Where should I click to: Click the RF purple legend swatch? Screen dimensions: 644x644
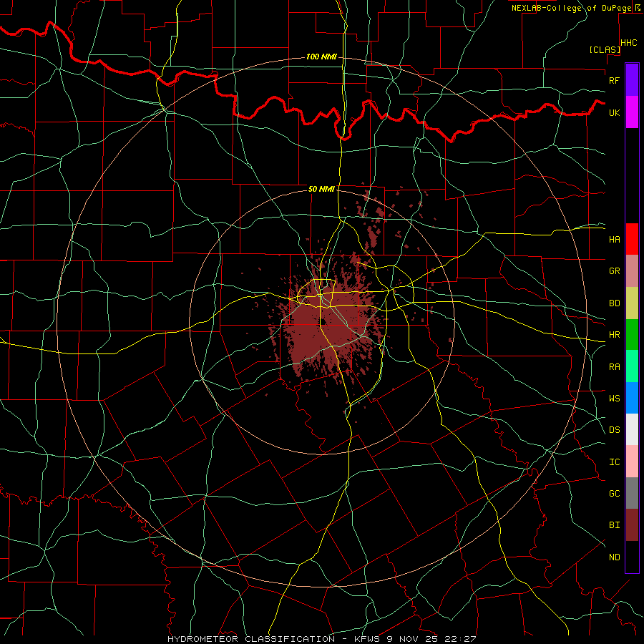click(632, 80)
